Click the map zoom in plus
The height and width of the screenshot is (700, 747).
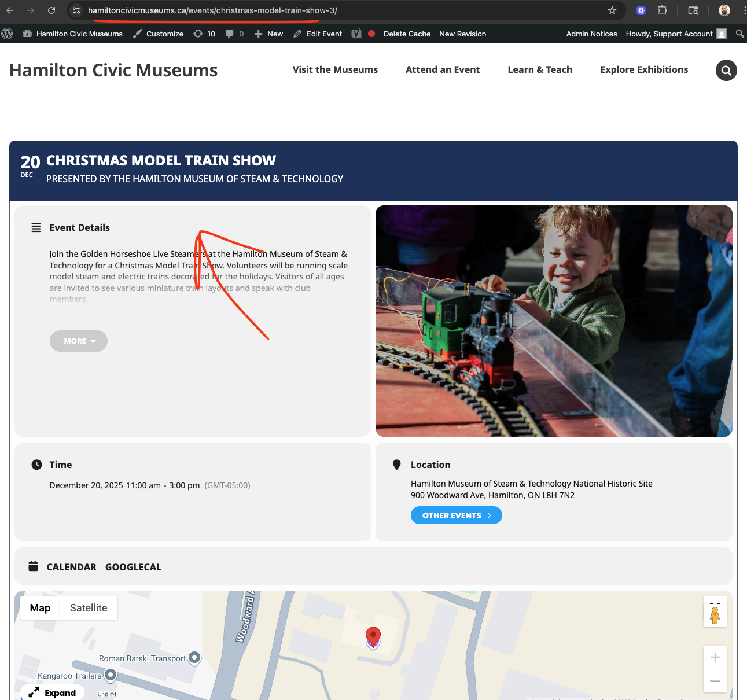715,657
